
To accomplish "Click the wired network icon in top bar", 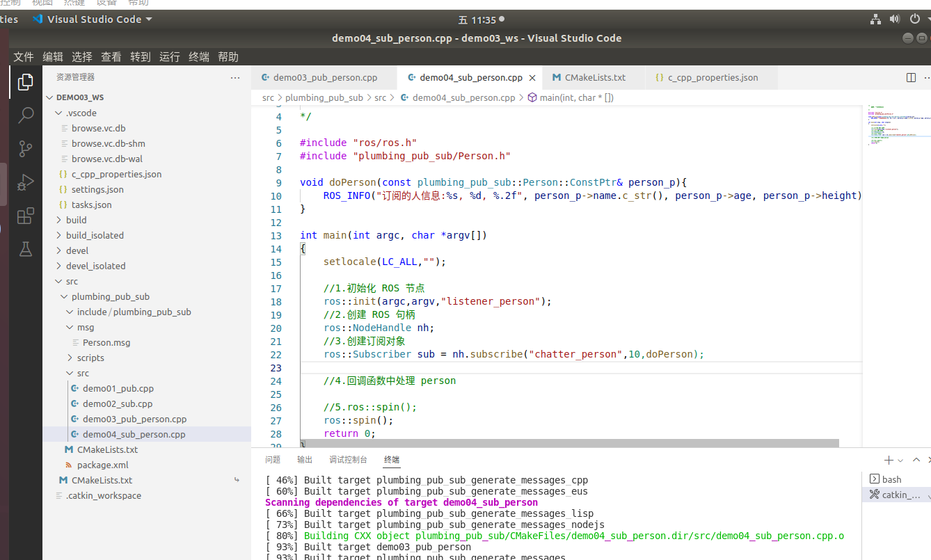I will pyautogui.click(x=875, y=19).
